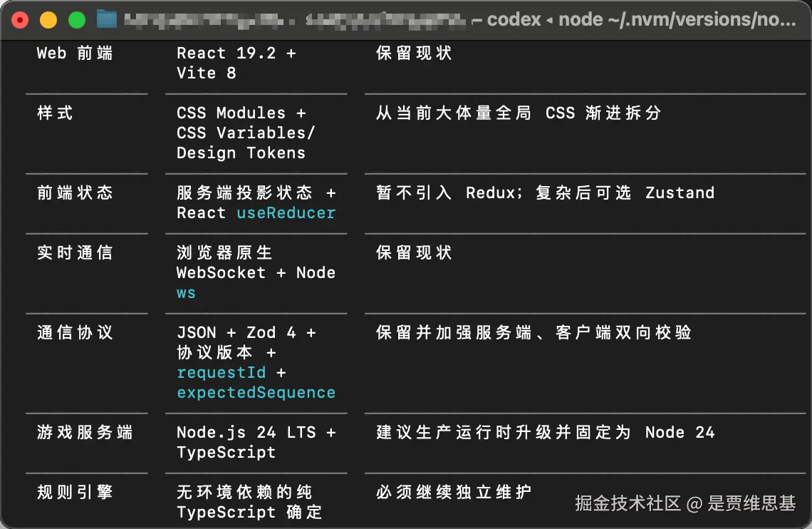Select the '实时通信' row label
812x529 pixels.
click(x=75, y=253)
